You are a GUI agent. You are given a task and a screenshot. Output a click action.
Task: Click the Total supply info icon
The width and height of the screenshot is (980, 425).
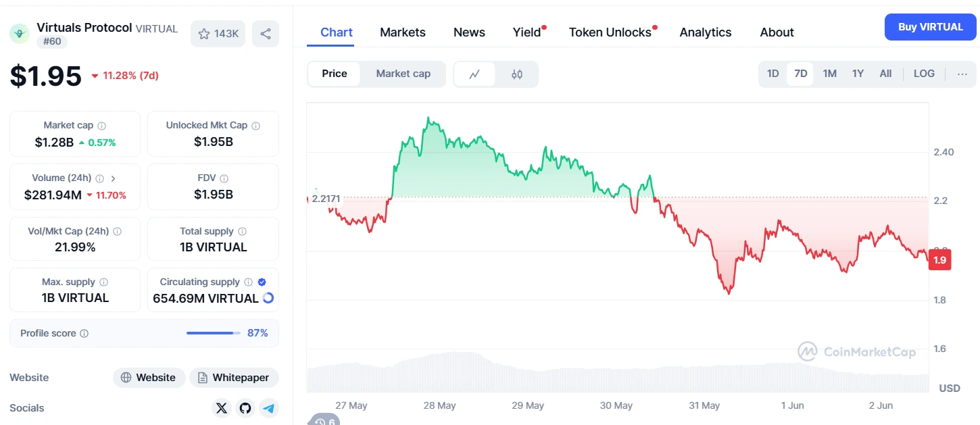pos(243,231)
